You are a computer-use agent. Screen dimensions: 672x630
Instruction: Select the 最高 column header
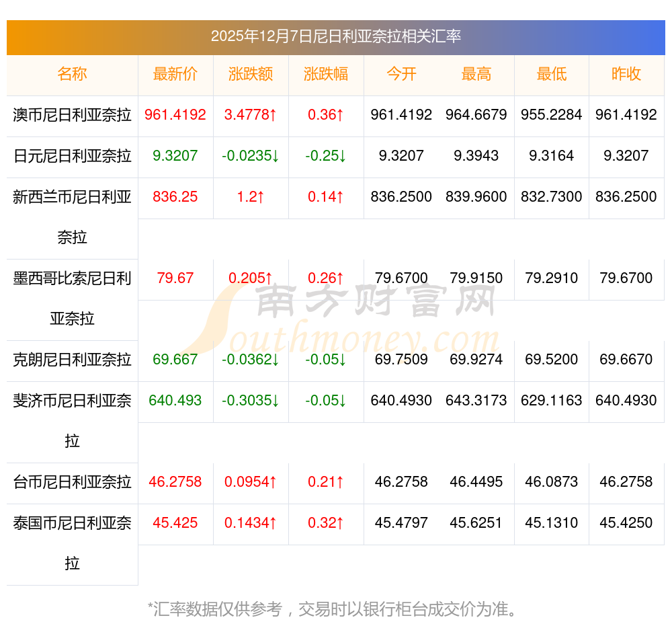pos(476,75)
